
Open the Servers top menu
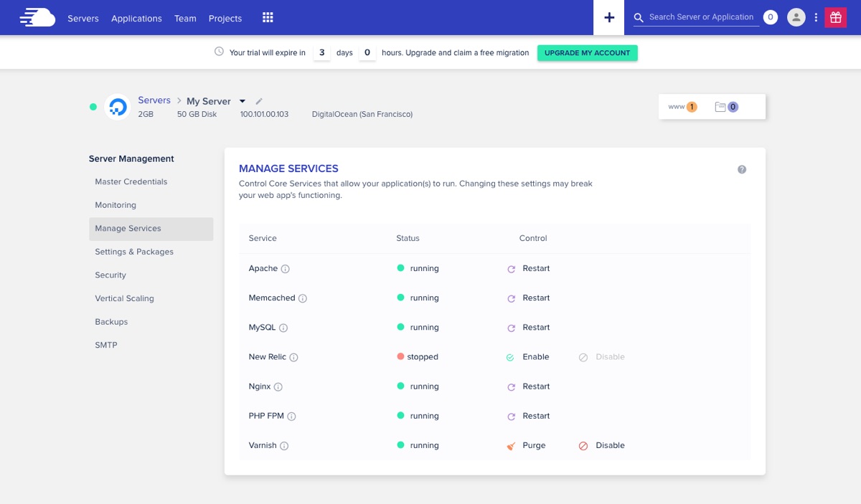pyautogui.click(x=83, y=18)
